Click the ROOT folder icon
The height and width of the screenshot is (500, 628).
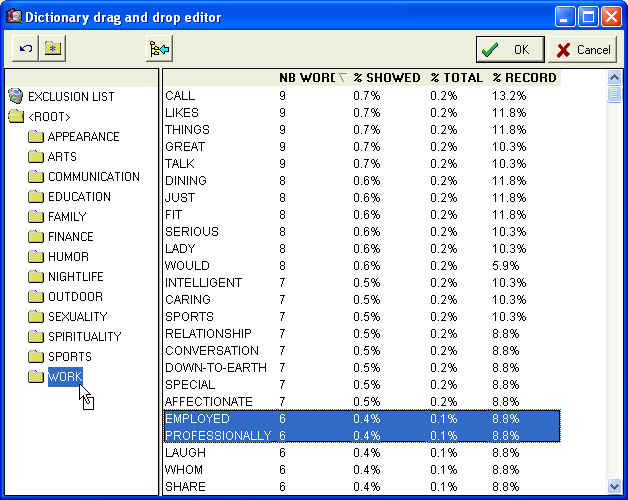point(15,117)
